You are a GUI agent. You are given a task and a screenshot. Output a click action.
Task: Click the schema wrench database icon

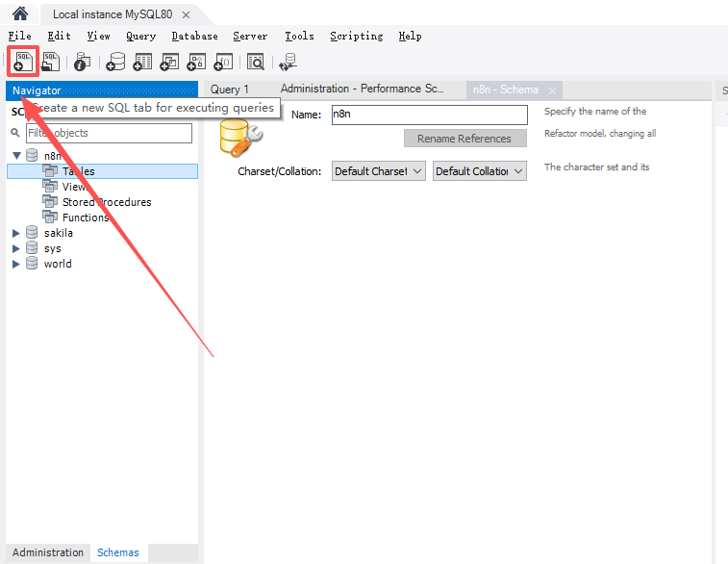[240, 137]
